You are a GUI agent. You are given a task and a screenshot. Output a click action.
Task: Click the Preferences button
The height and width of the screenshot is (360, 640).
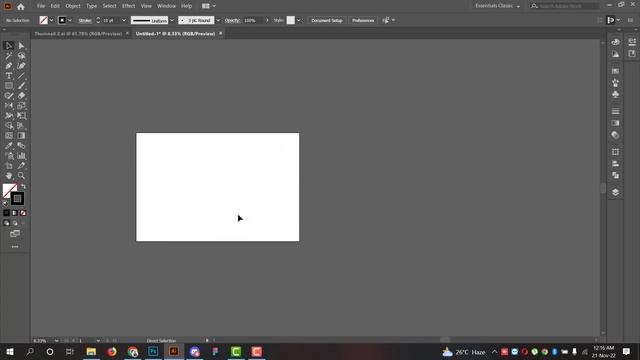click(x=363, y=20)
